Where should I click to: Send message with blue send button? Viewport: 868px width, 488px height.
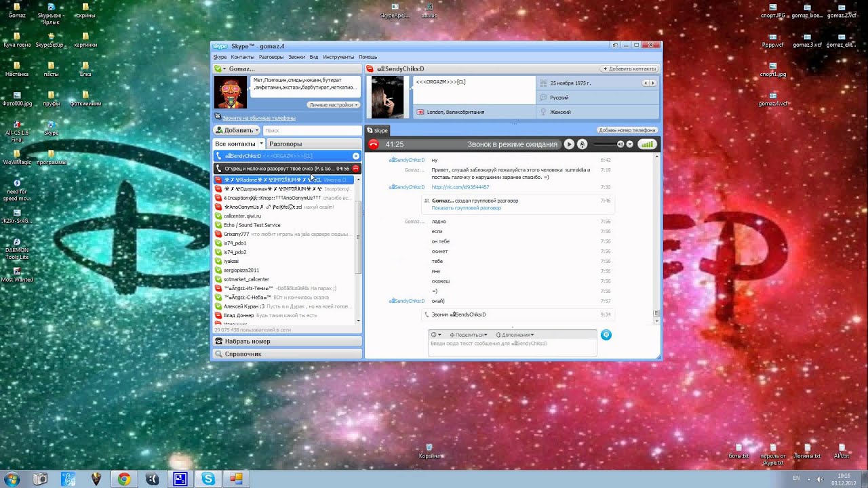606,335
